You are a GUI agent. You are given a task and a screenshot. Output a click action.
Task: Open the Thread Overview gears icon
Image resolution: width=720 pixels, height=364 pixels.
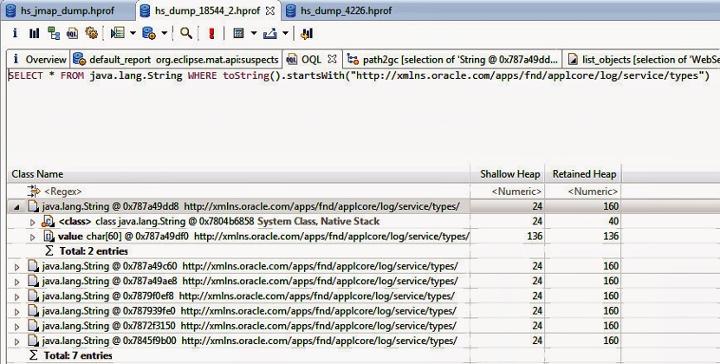(91, 33)
